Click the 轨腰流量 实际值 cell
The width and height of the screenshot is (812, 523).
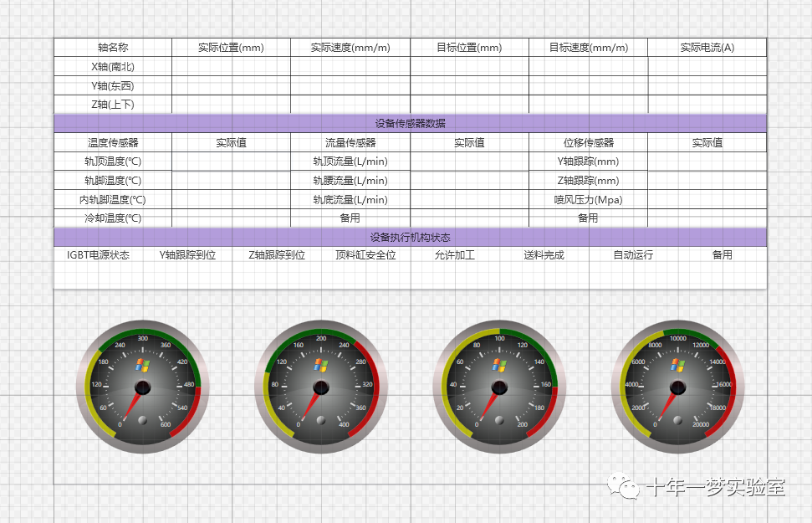coord(469,181)
